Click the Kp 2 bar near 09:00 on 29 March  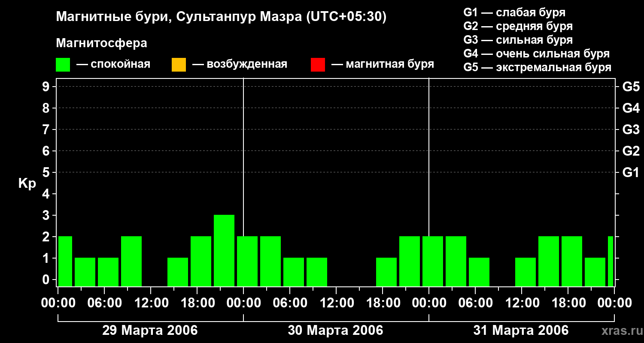131,261
